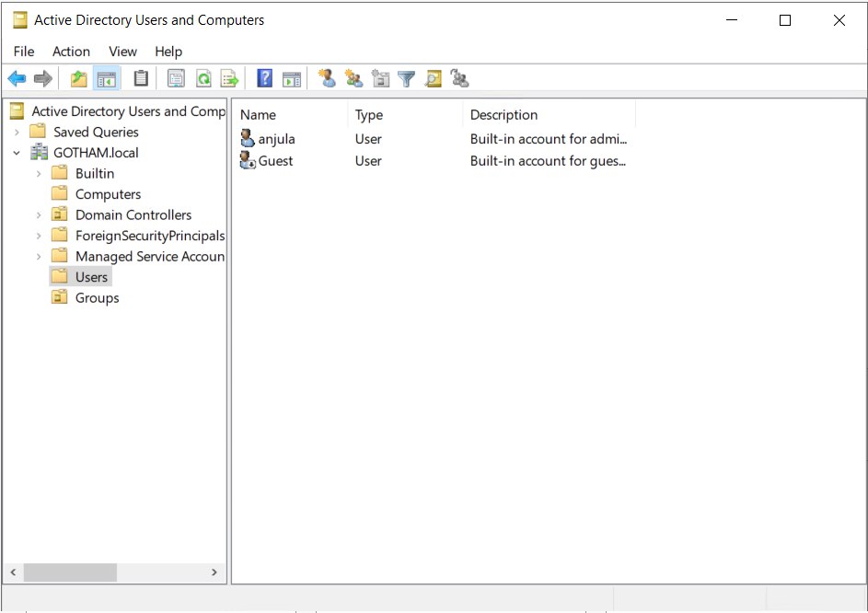Screen dimensions: 868x613
Task: Toggle the Show/Hide Console Tree button
Action: [x=107, y=79]
